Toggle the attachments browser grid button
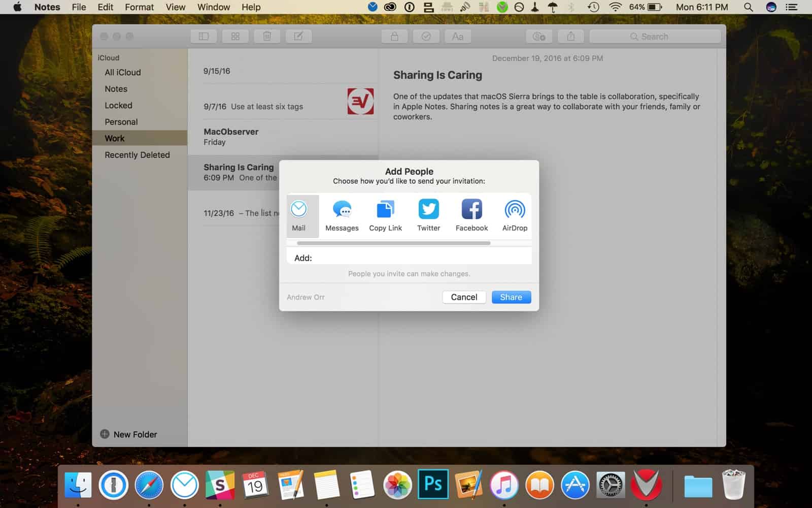Image resolution: width=812 pixels, height=508 pixels. click(x=235, y=37)
